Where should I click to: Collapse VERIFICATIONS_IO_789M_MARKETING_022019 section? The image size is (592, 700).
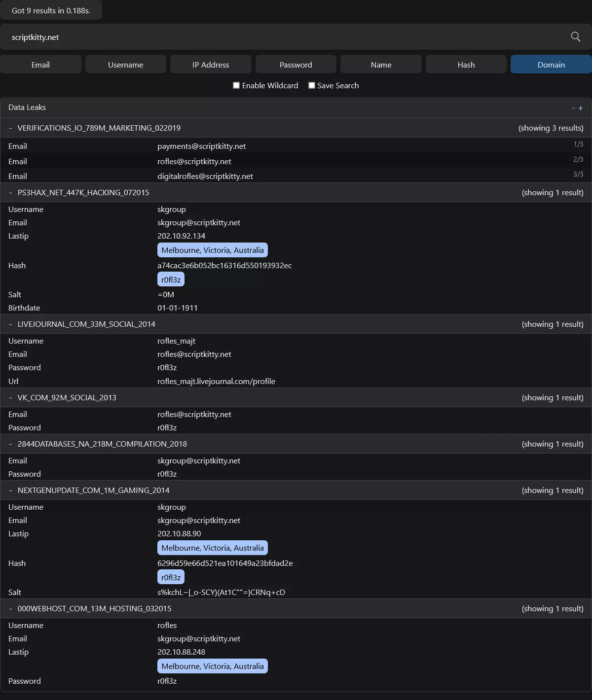[10, 128]
